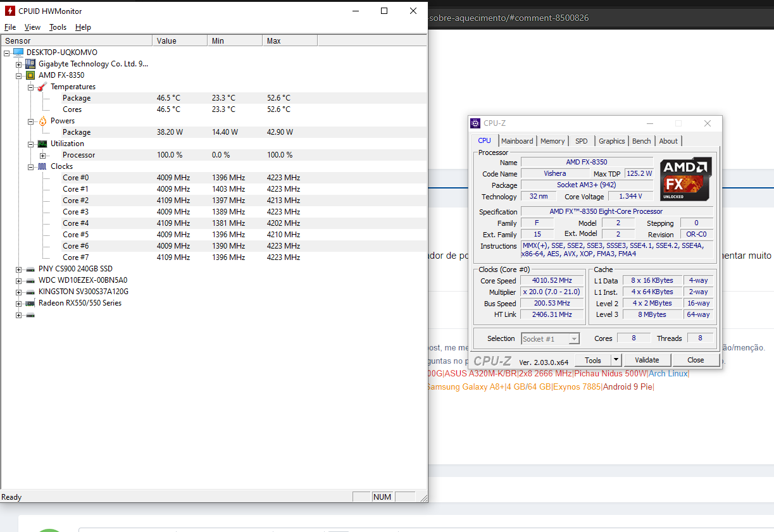Collapse the Clocks branch
Viewport: 774px width, 532px height.
click(x=30, y=166)
